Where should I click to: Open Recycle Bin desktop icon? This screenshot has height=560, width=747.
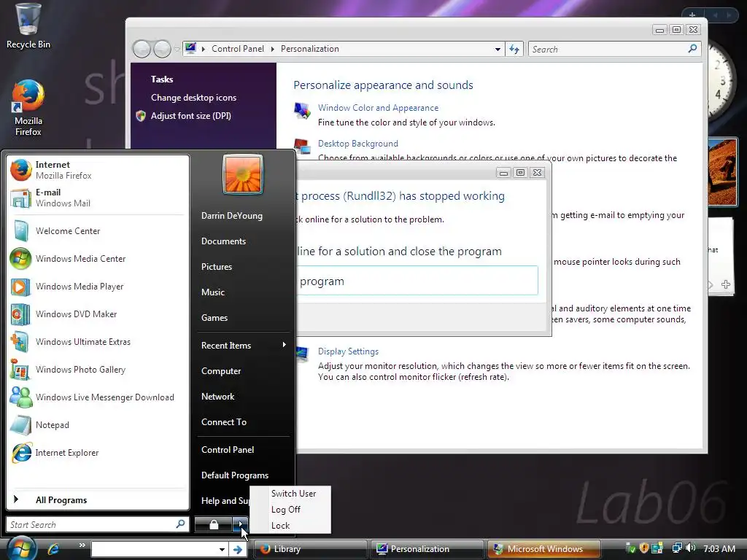28,26
